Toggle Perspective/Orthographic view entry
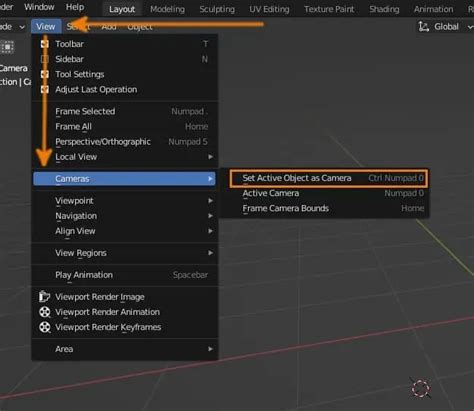 click(125, 142)
